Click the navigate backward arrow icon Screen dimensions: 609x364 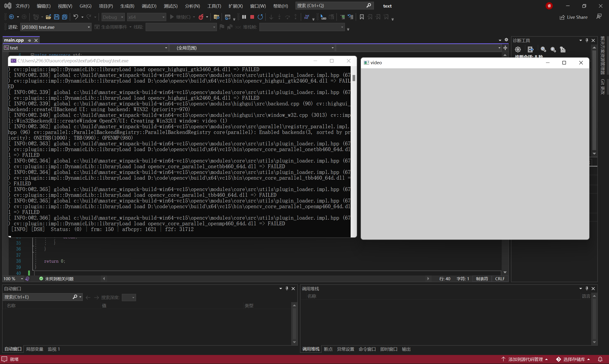pyautogui.click(x=11, y=17)
